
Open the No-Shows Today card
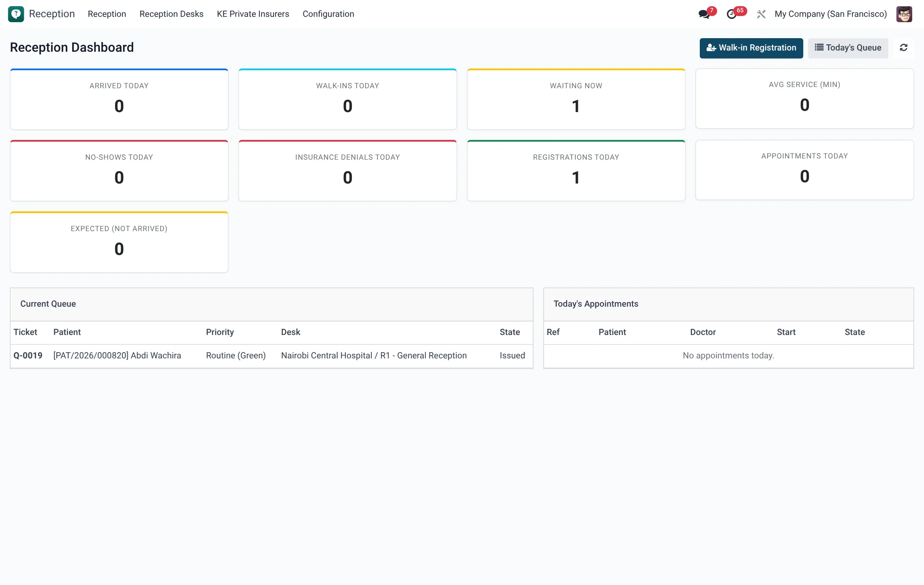pyautogui.click(x=119, y=170)
